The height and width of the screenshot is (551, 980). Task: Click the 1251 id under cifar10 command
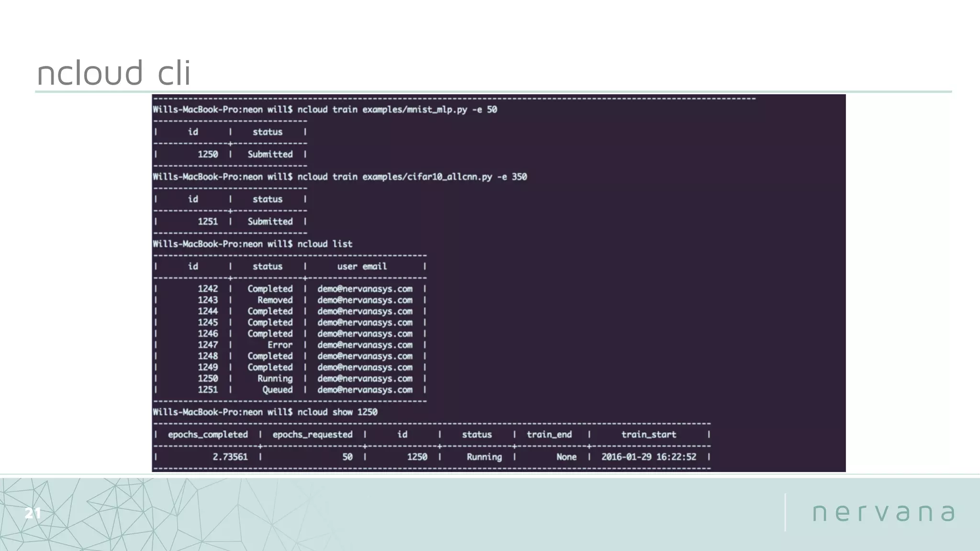pos(208,221)
